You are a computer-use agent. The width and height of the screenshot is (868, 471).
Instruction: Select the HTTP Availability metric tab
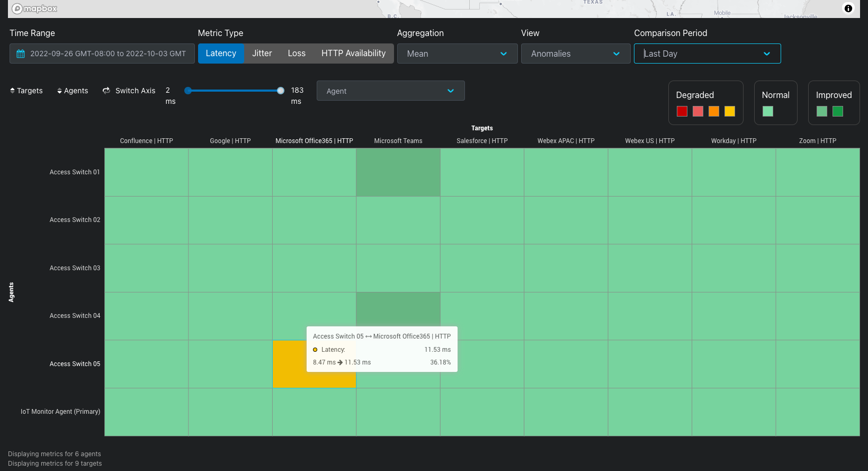coord(353,53)
